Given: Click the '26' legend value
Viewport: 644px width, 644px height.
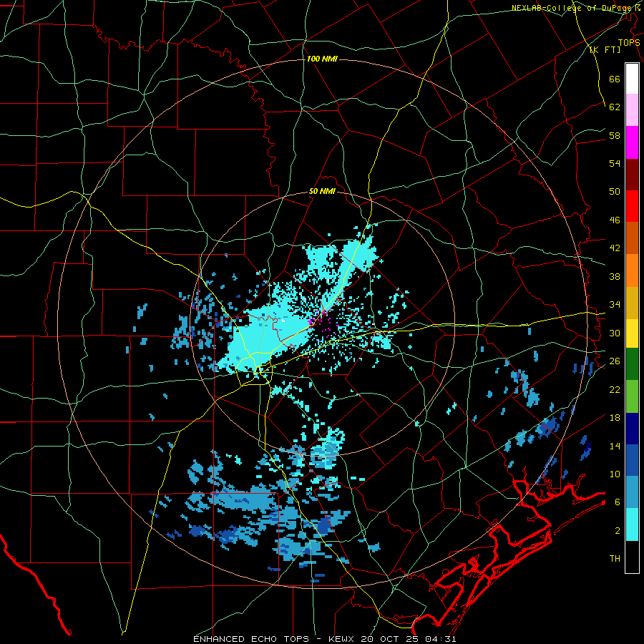Looking at the screenshot, I should tap(615, 361).
